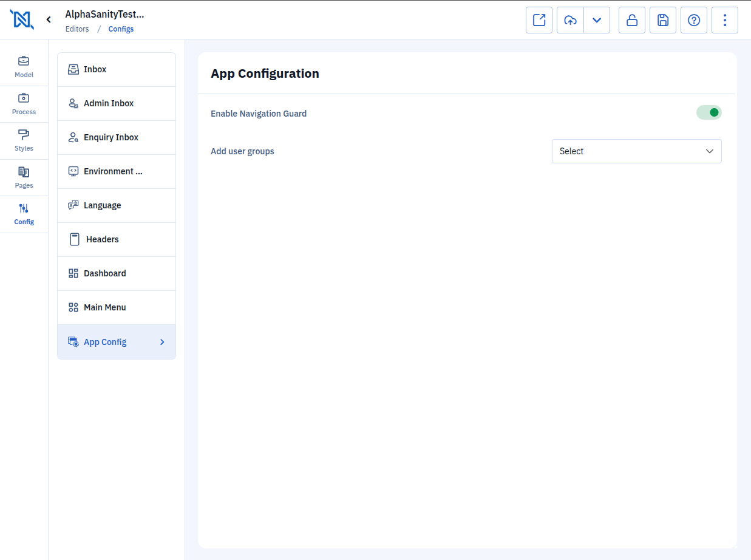Click the Headers layout icon
This screenshot has width=751, height=560.
75,239
